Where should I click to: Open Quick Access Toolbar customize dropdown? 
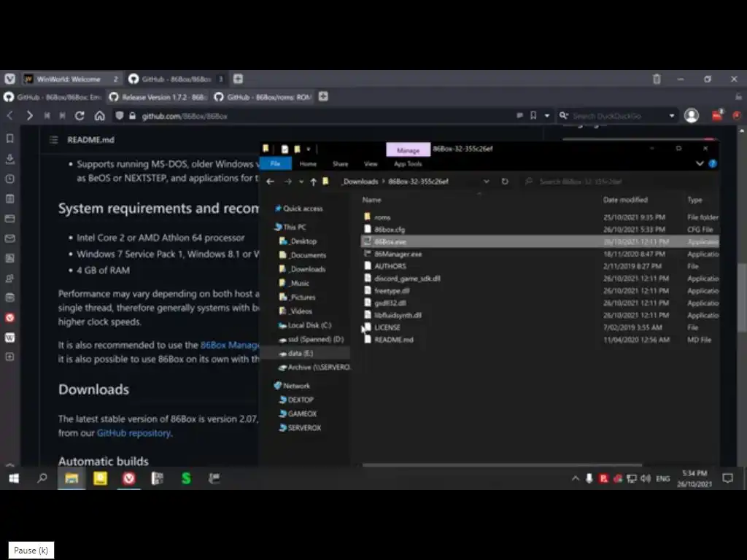309,149
